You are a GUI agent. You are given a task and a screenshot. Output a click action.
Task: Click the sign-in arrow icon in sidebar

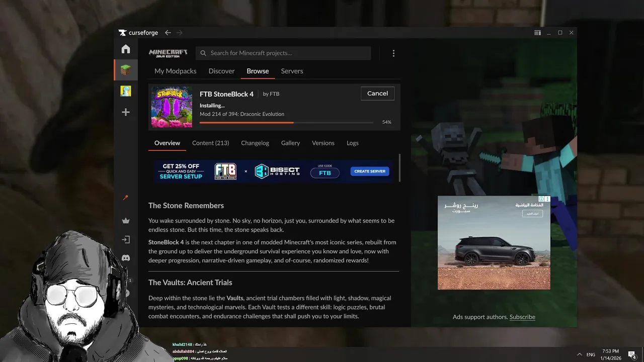click(x=126, y=240)
